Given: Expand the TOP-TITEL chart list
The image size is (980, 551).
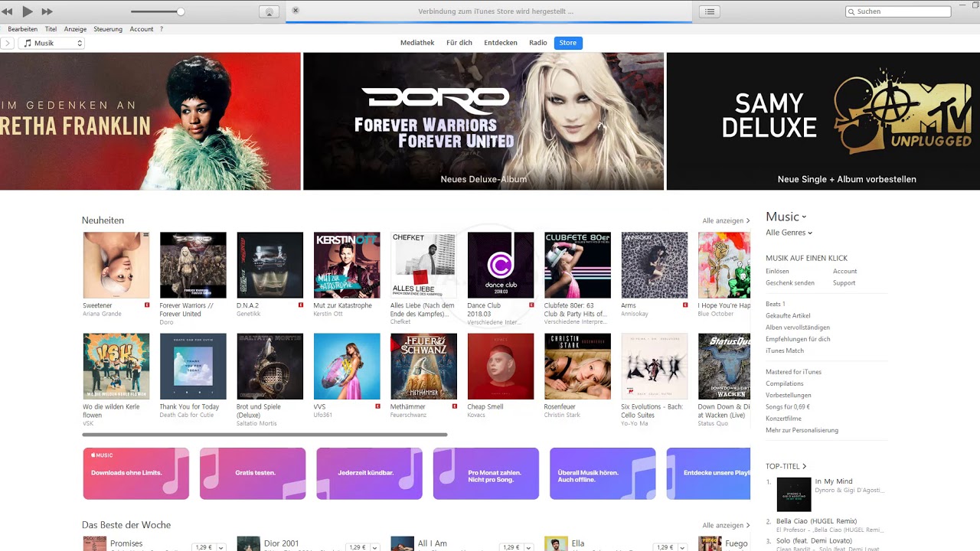Looking at the screenshot, I should coord(786,466).
